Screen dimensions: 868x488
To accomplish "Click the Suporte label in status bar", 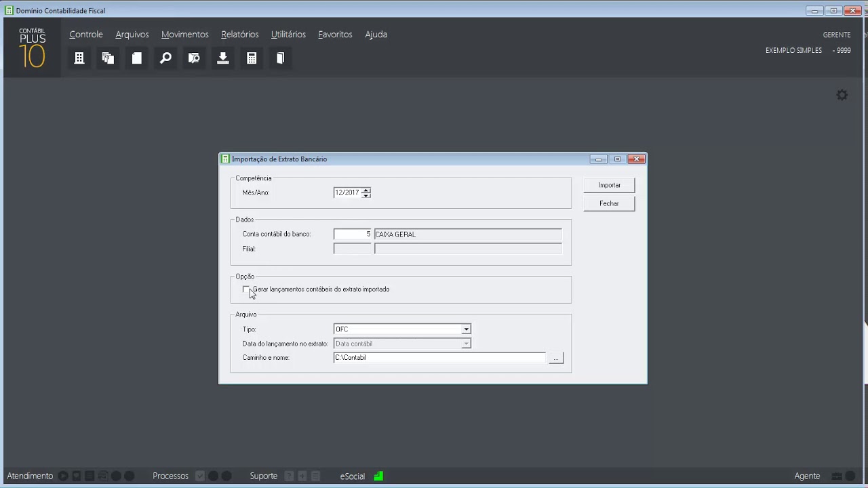I will pos(264,476).
